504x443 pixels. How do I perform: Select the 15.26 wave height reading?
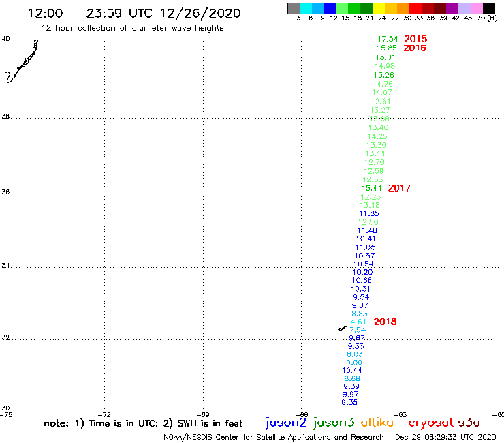pyautogui.click(x=383, y=75)
